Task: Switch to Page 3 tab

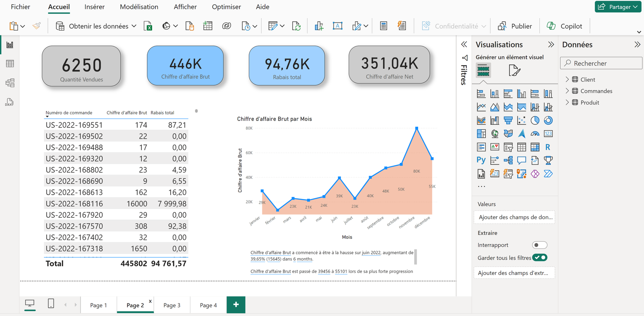Action: tap(172, 305)
